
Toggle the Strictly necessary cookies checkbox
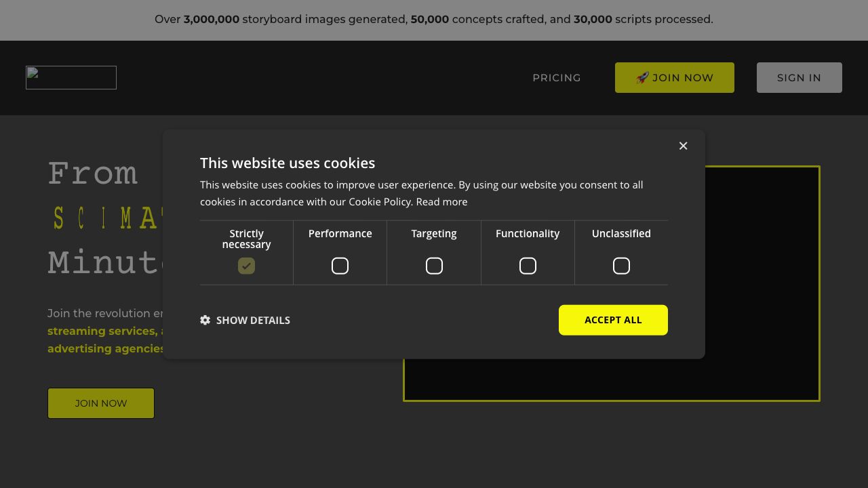(x=246, y=266)
